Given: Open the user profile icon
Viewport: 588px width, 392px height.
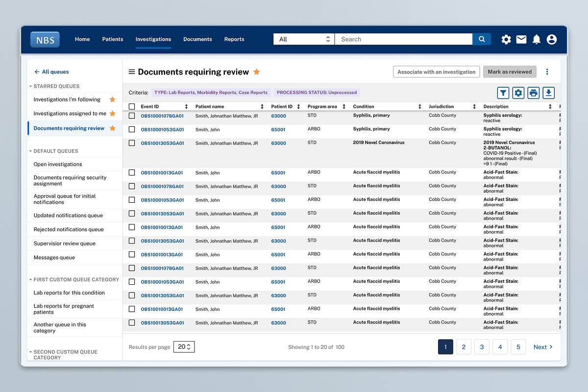Looking at the screenshot, I should (x=552, y=40).
